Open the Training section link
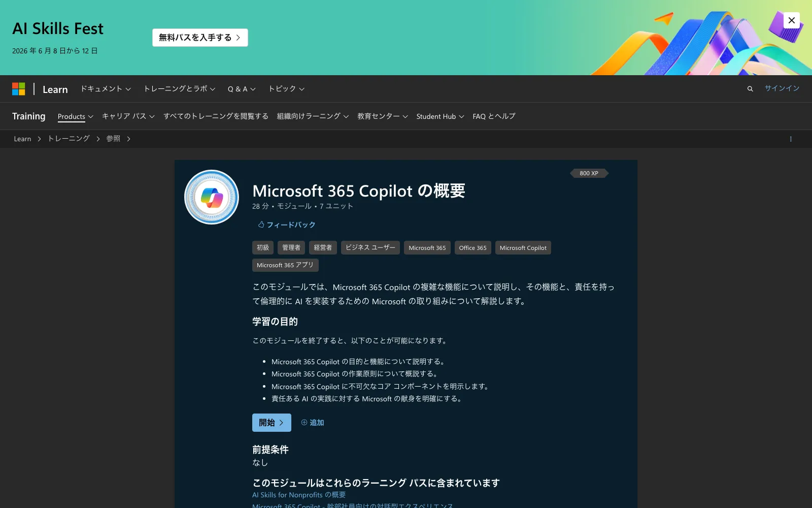 (29, 116)
